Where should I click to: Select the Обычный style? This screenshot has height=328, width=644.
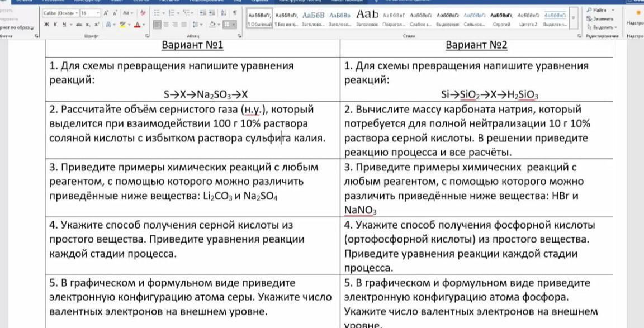pyautogui.click(x=259, y=19)
